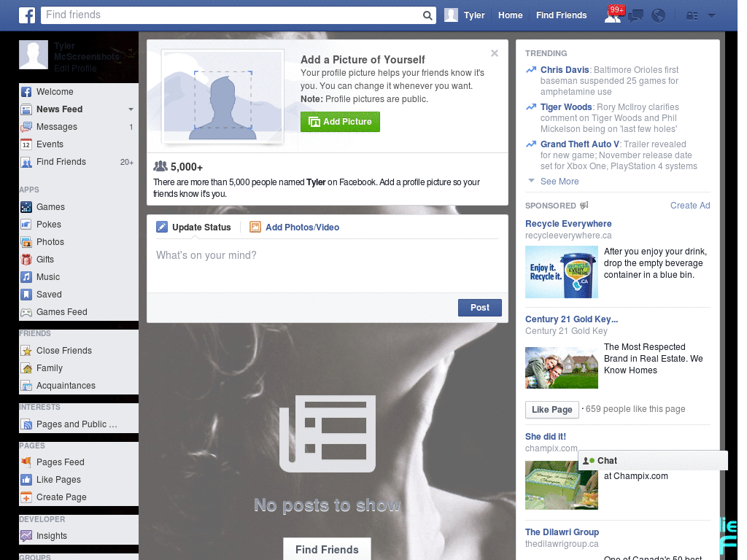Click the Champix cake ad image
The width and height of the screenshot is (747, 560).
[561, 485]
